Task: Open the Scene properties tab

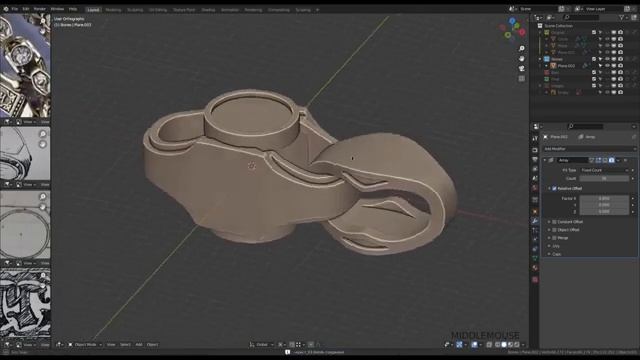Action: coord(535,179)
